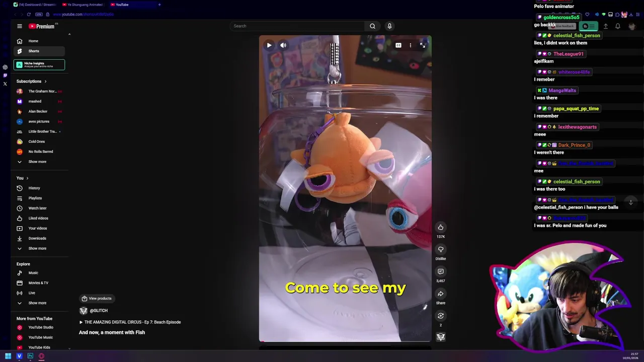
Task: Enter fullscreen on the Short
Action: pyautogui.click(x=423, y=45)
